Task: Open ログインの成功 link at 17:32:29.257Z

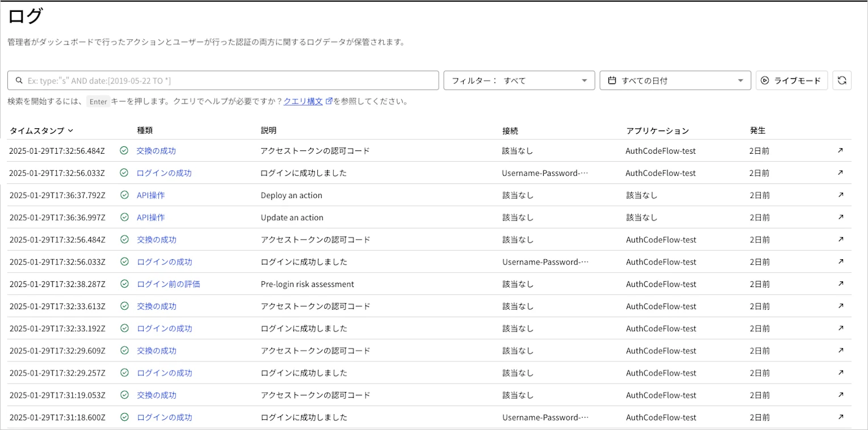Action: [165, 373]
